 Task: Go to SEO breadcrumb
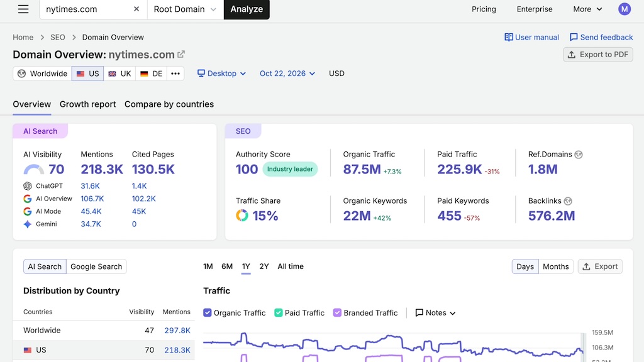(x=57, y=37)
